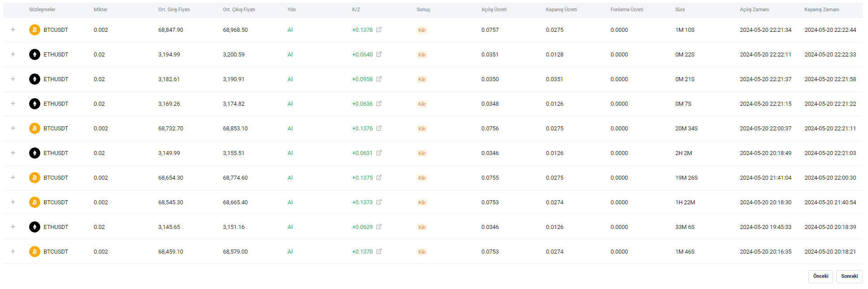Screen dimensions: 868x289
Task: Open share icon next to +0.0631 profit
Action: (x=379, y=153)
